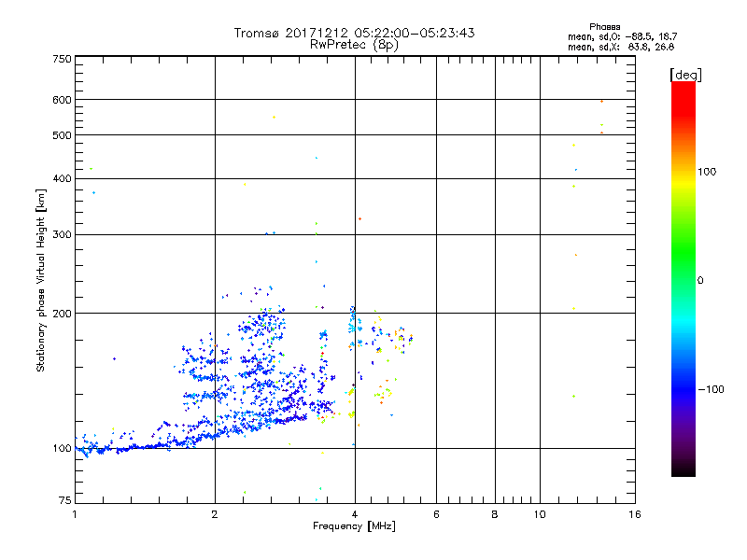
Task: Click the Frequency [MHz] x-axis label
Action: (x=354, y=527)
